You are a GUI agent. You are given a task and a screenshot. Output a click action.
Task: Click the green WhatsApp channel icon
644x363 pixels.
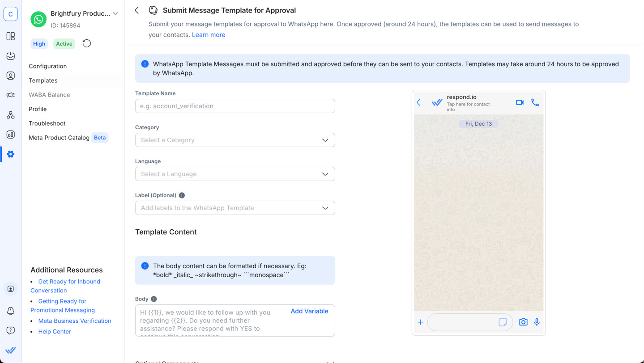pyautogui.click(x=38, y=19)
